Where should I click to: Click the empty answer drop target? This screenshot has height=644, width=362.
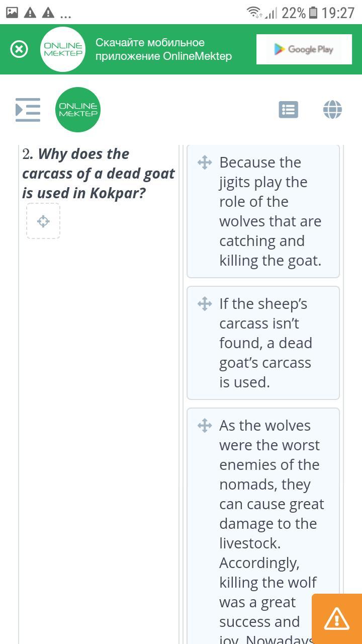(x=43, y=221)
